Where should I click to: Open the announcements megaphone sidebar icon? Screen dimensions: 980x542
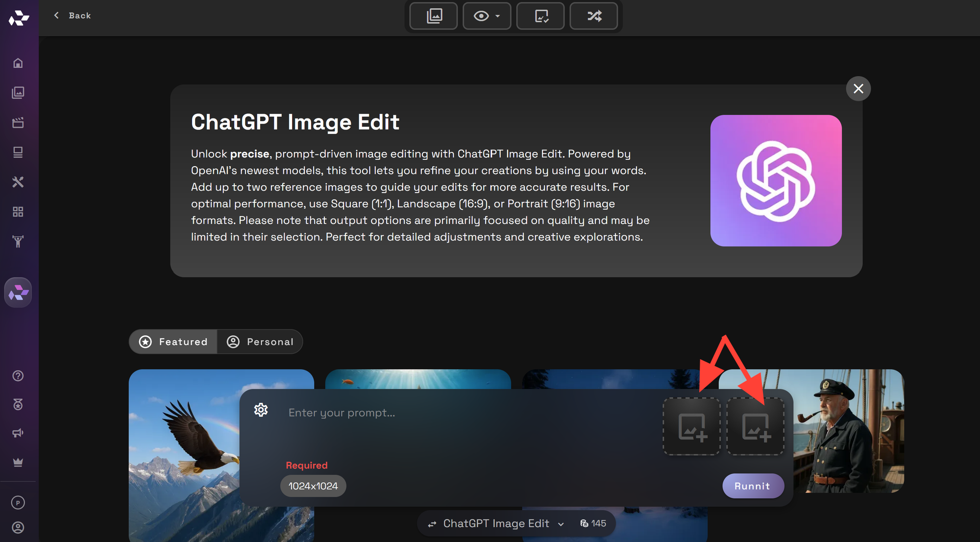(18, 433)
